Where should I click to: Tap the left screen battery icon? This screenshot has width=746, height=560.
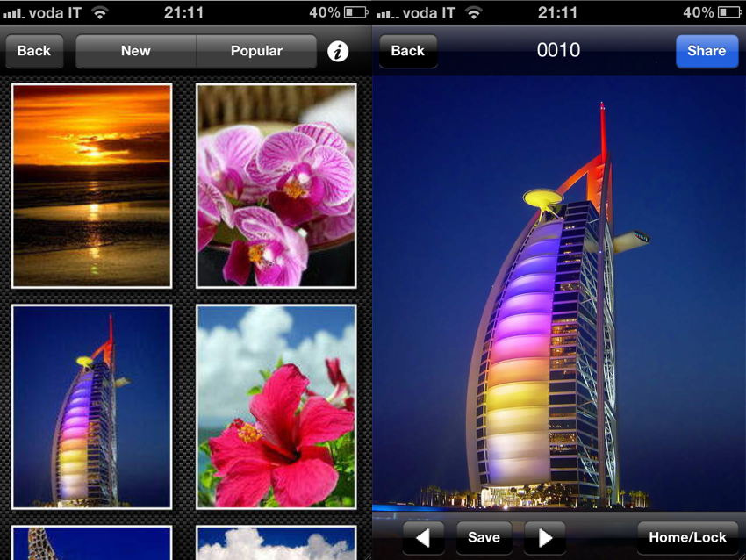[355, 12]
